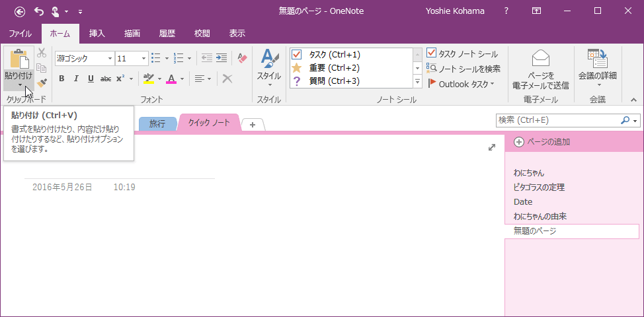This screenshot has height=317, width=644.
Task: Expand the page to full view
Action: coord(492,147)
